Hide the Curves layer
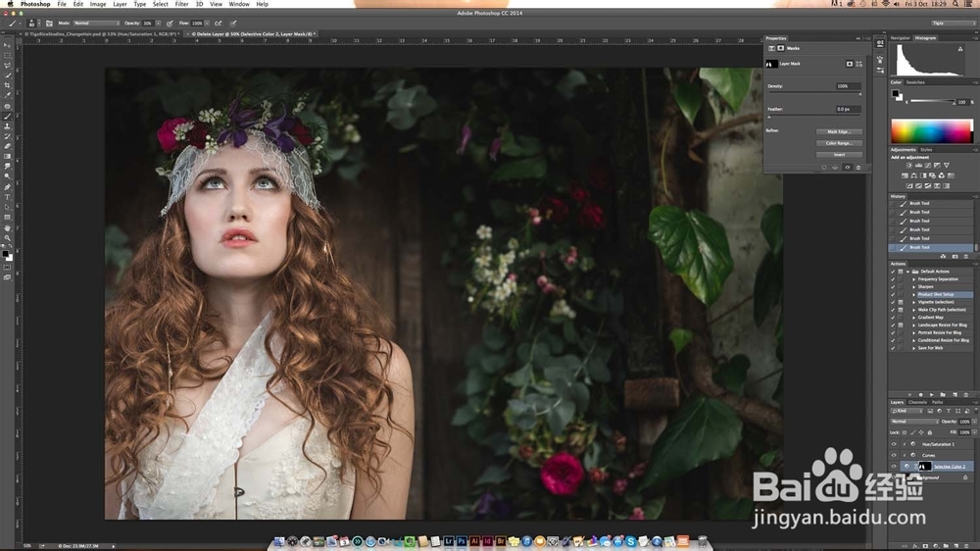The width and height of the screenshot is (980, 551). tap(894, 455)
